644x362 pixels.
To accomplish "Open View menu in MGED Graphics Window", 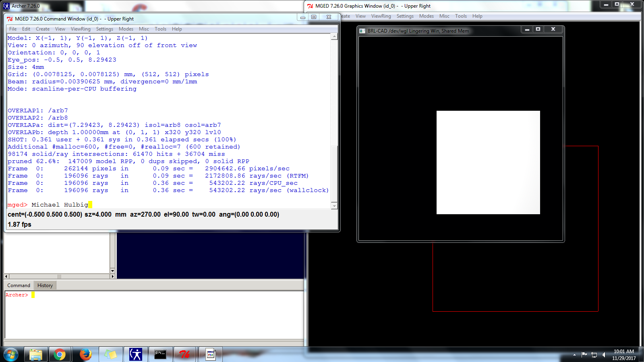I will point(360,16).
